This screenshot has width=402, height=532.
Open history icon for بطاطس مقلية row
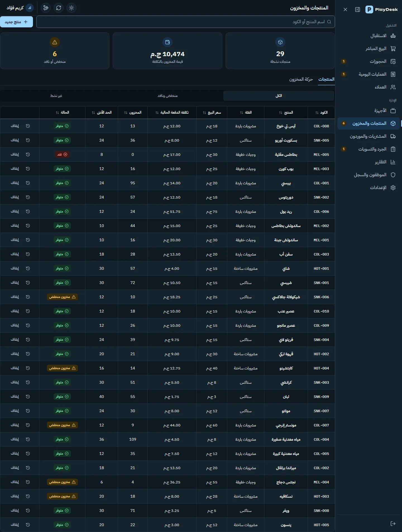(28, 154)
